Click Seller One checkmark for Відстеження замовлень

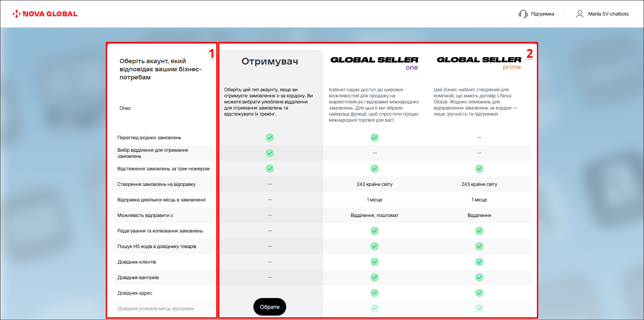[374, 169]
